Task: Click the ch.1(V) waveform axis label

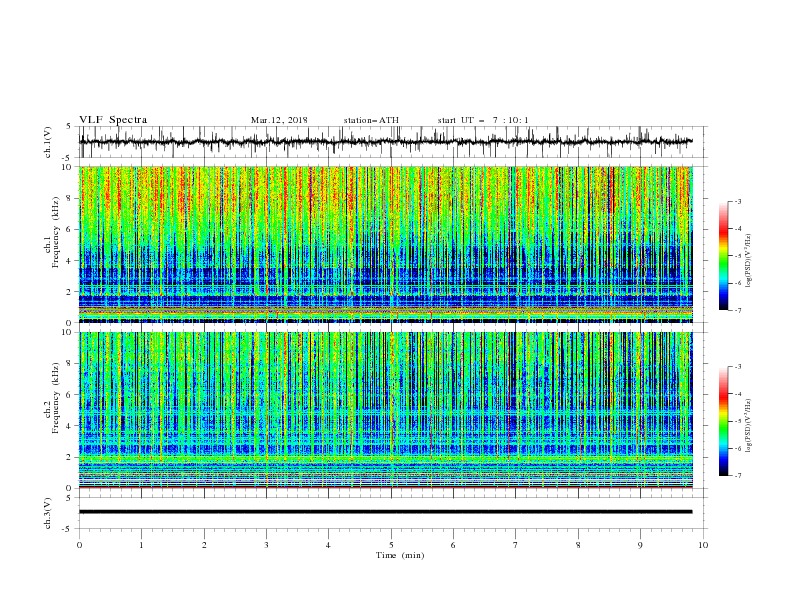Action: [48, 142]
